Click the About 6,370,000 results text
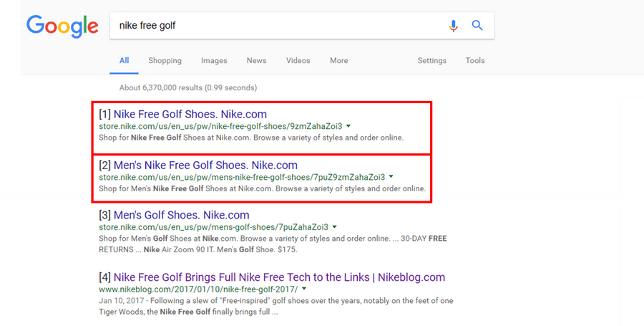 tap(187, 87)
